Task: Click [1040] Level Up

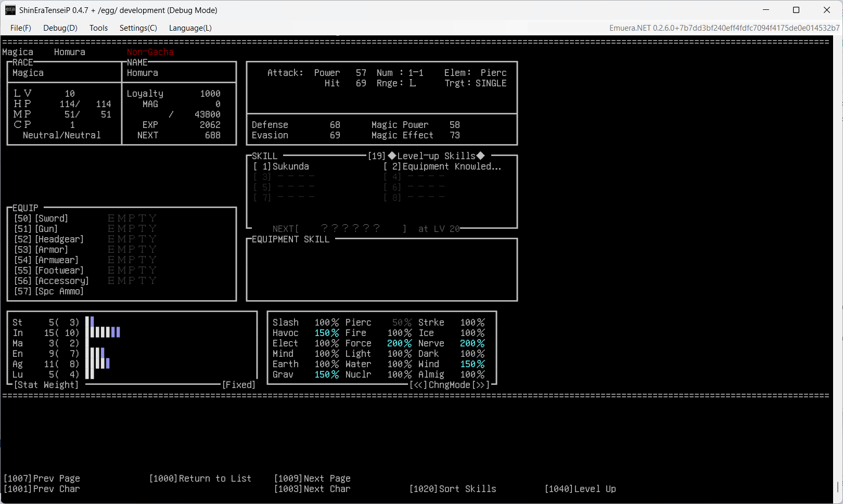Action: [x=580, y=489]
